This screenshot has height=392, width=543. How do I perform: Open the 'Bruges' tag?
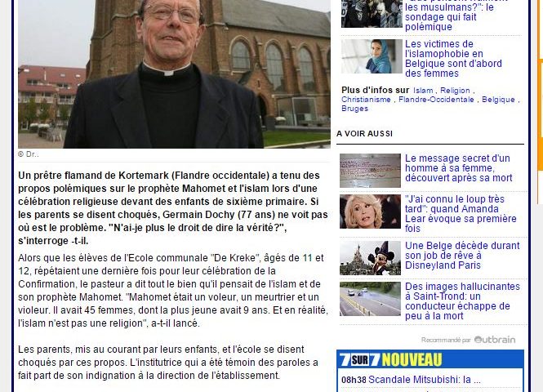[354, 109]
